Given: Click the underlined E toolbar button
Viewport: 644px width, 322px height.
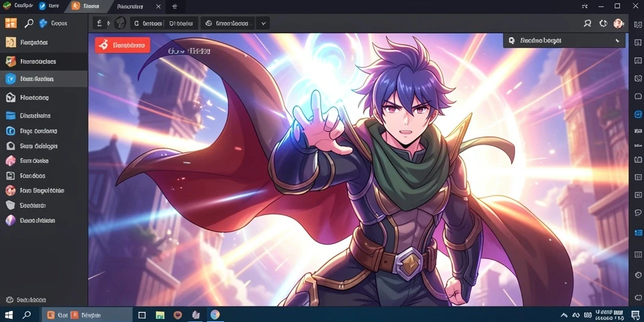Looking at the screenshot, I should pos(99,23).
